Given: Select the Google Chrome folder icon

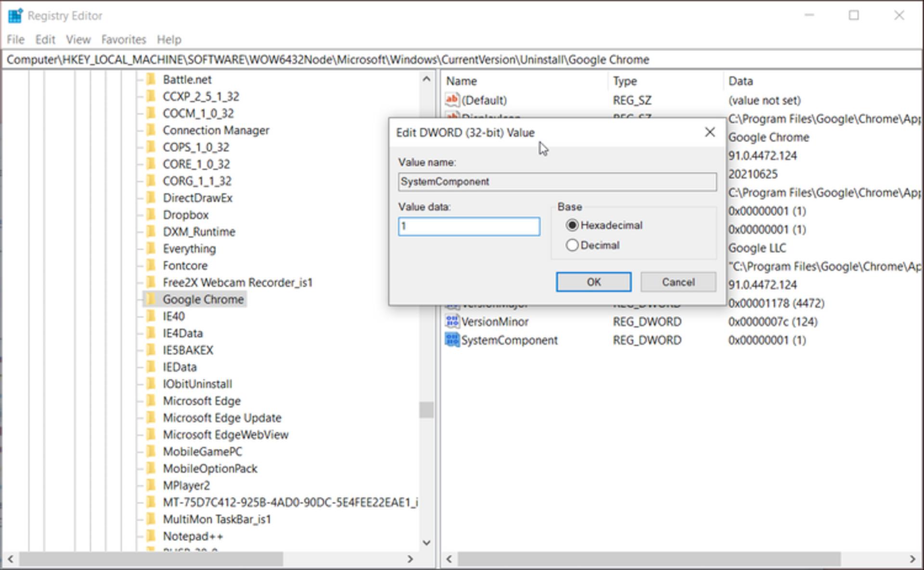Looking at the screenshot, I should 151,299.
